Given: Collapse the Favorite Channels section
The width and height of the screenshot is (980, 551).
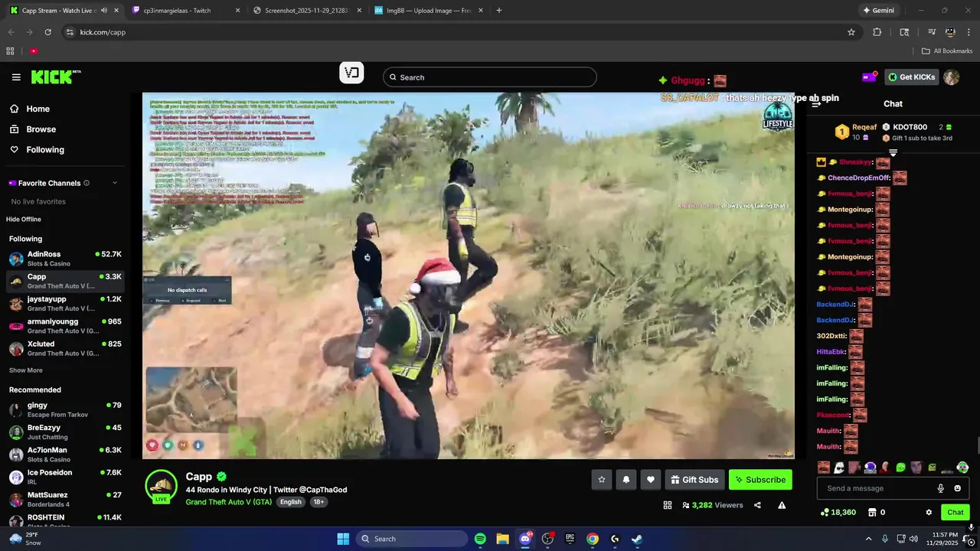Looking at the screenshot, I should point(115,183).
